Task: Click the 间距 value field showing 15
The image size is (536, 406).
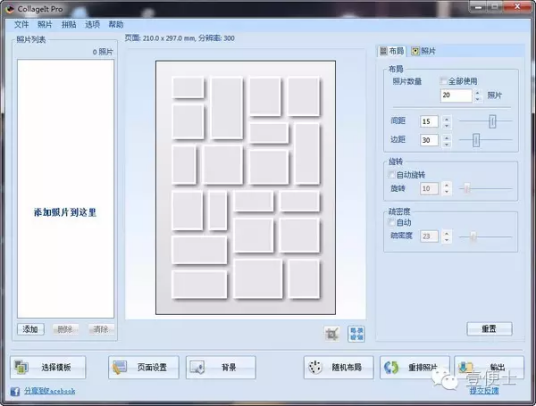Action: 429,121
